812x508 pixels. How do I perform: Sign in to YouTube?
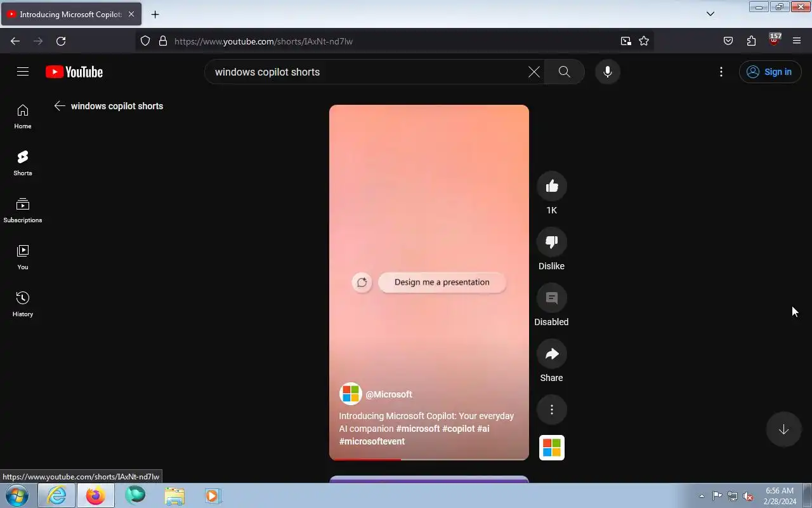(x=770, y=72)
